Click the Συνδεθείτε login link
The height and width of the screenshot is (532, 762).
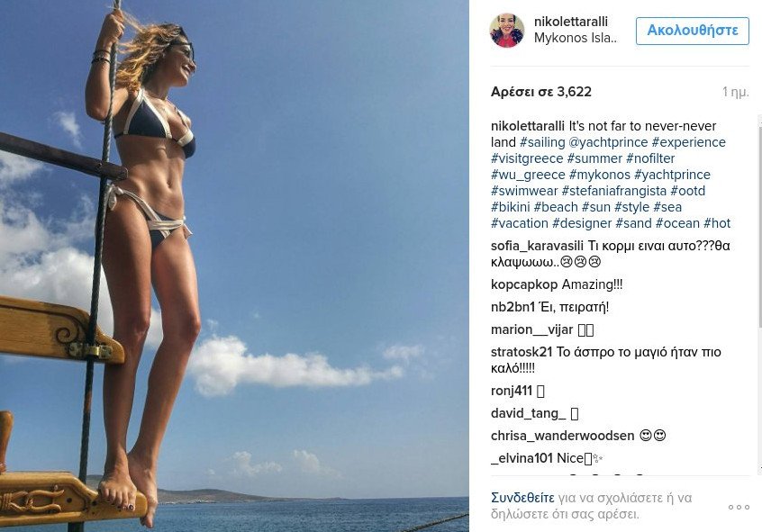pos(522,498)
